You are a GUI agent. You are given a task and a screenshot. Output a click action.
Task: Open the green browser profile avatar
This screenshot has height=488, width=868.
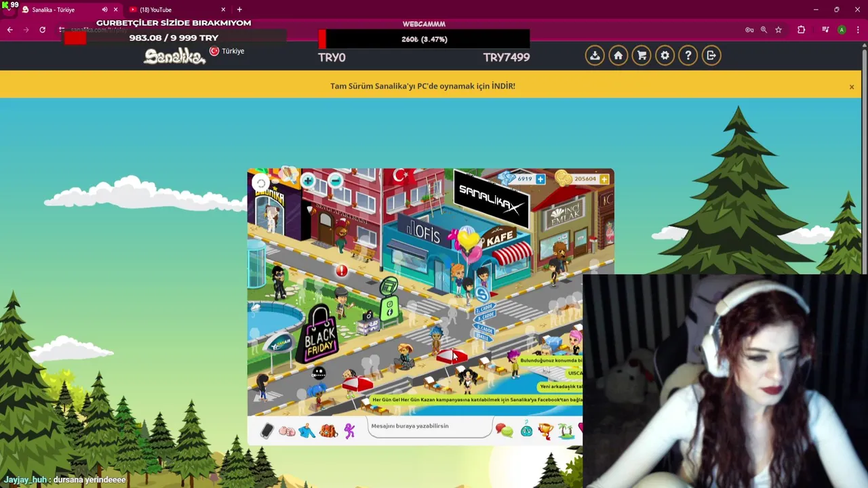pos(842,30)
